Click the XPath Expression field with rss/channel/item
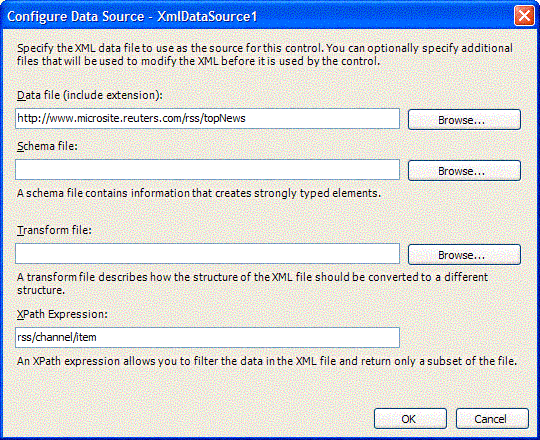Screen dimensions: 540x440 207,337
